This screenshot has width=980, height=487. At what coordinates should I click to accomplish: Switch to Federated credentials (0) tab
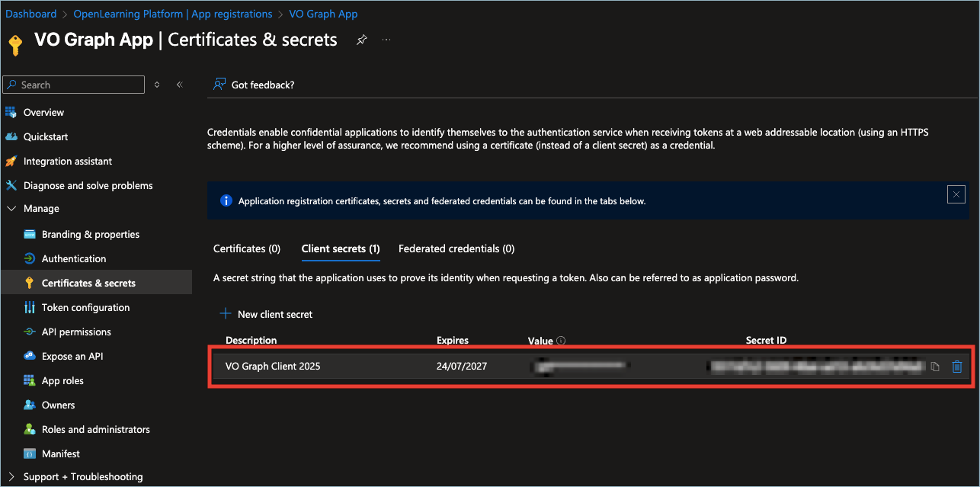(x=456, y=248)
